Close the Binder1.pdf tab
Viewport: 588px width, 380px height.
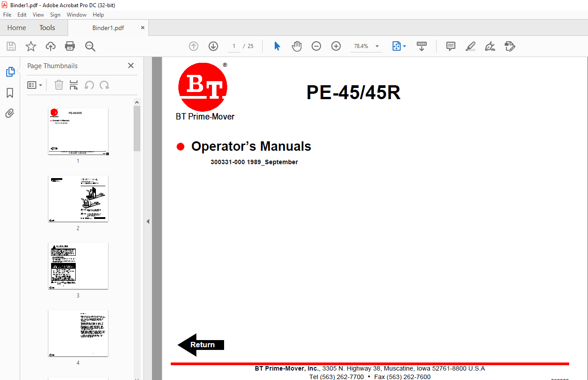(x=143, y=28)
